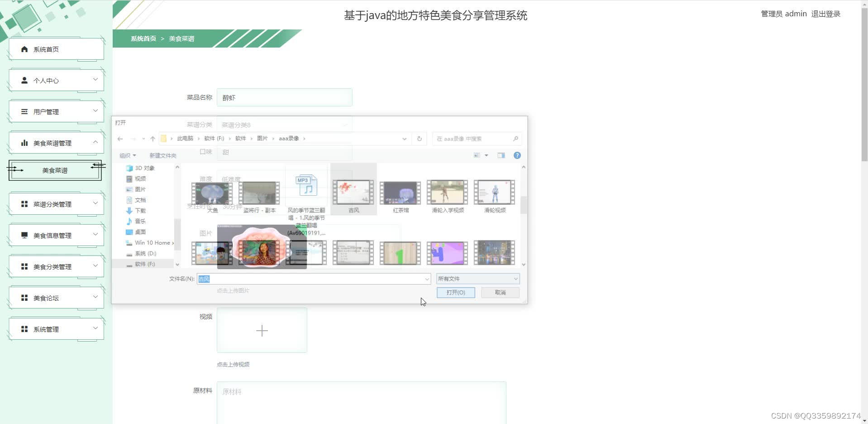
Task: Click the magnifier icon in dialog search box
Action: pos(515,139)
